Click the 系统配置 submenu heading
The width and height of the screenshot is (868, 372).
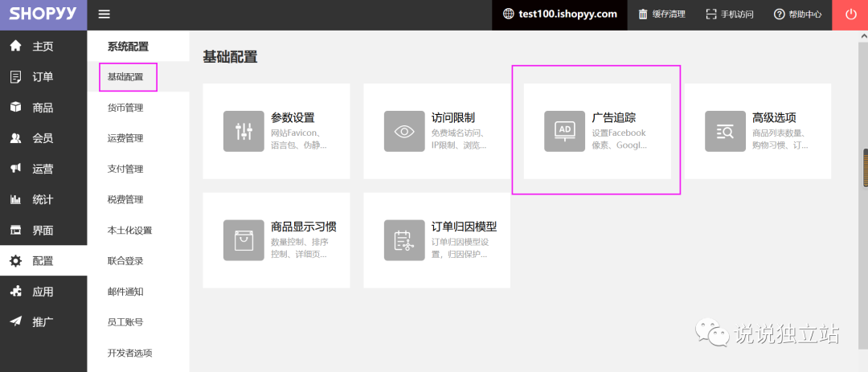coord(128,47)
